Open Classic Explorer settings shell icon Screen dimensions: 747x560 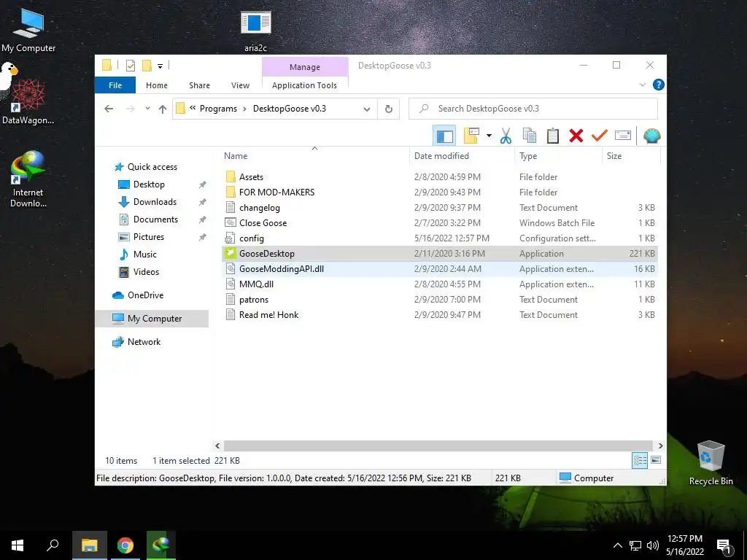[651, 136]
